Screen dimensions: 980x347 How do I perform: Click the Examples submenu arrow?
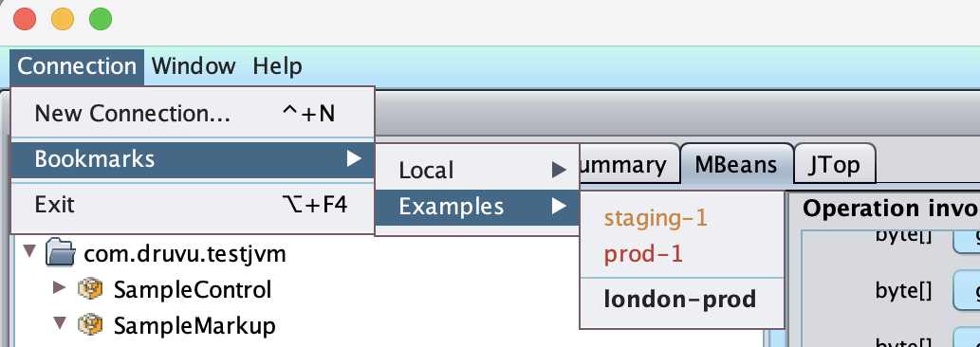(x=559, y=206)
